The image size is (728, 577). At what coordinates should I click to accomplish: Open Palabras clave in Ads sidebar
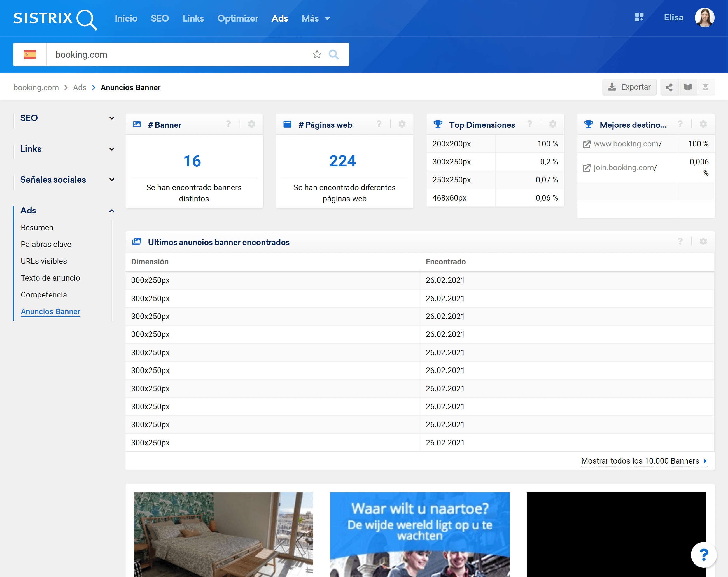(x=46, y=244)
